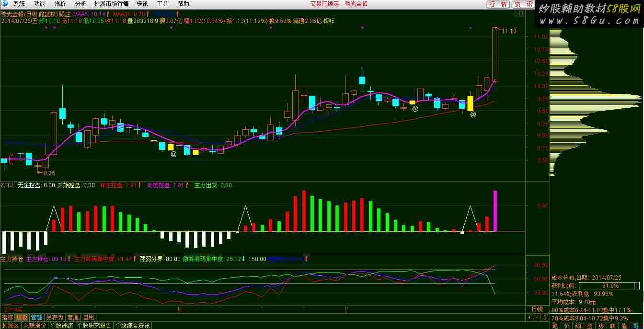
Task: Open the 个股研究报告 tab
Action: tap(94, 325)
